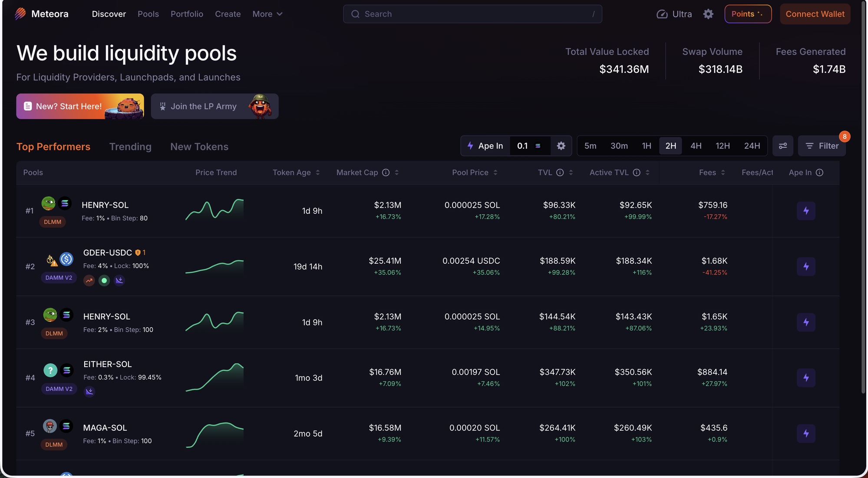Screen dimensions: 868x478
Task: Focus the Search input field
Action: click(x=472, y=14)
